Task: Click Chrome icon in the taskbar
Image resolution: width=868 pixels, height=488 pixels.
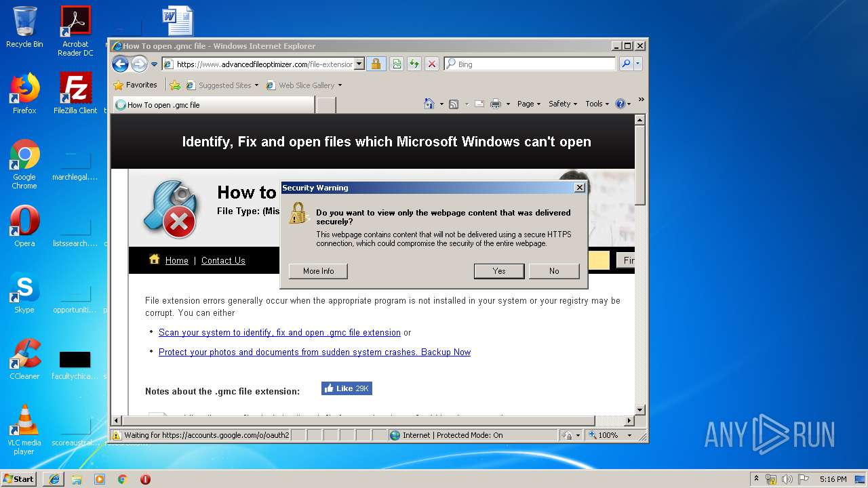Action: tap(123, 479)
